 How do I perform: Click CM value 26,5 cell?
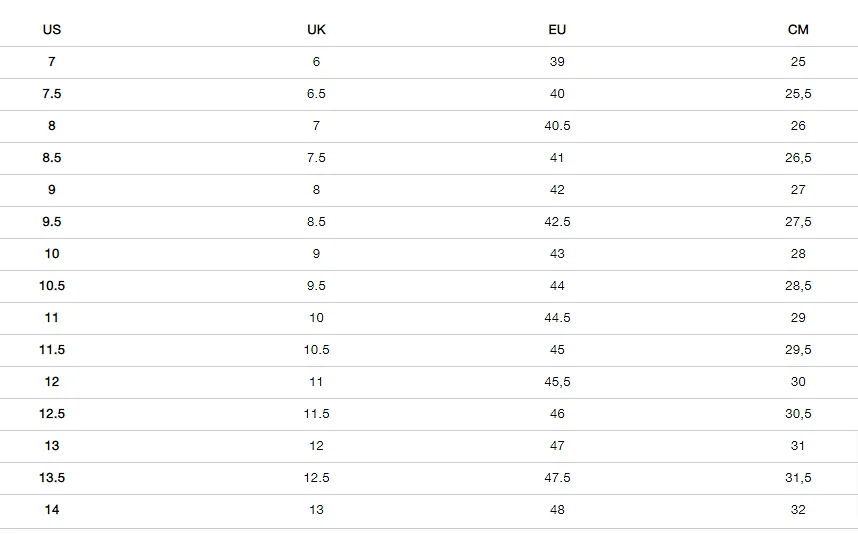click(x=798, y=158)
